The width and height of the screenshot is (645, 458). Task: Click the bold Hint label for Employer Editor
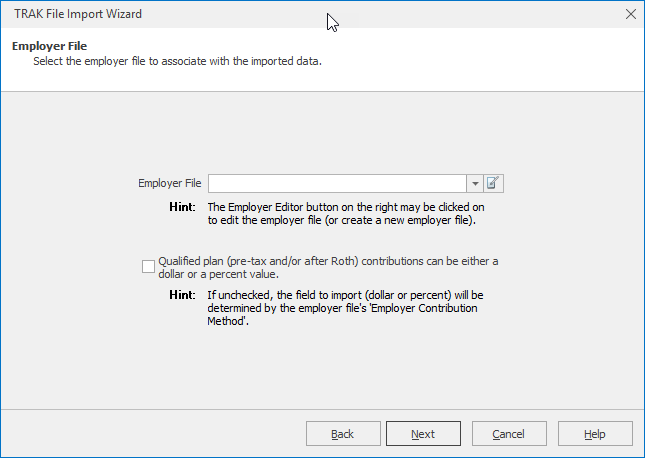[181, 207]
